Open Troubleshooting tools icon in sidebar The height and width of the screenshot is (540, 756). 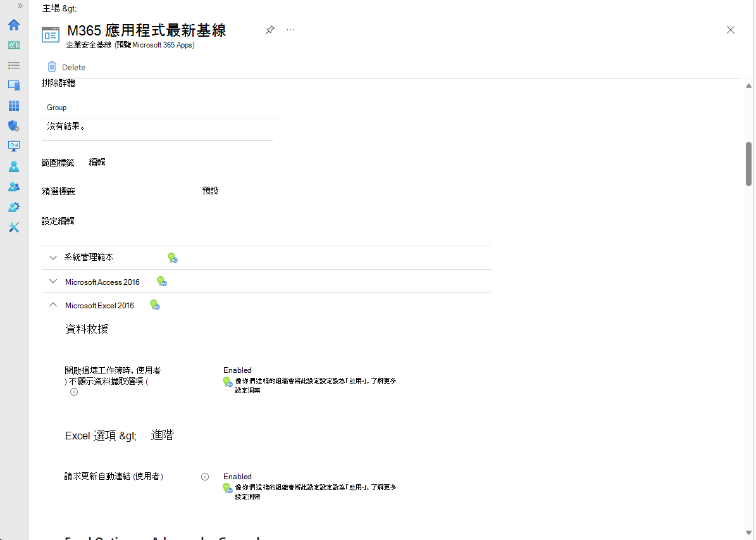(x=14, y=227)
